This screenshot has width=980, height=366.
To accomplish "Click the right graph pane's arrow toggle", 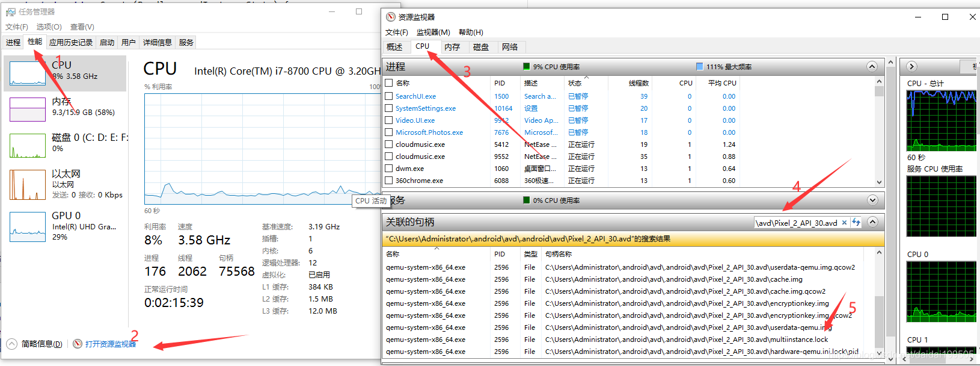I will point(911,66).
